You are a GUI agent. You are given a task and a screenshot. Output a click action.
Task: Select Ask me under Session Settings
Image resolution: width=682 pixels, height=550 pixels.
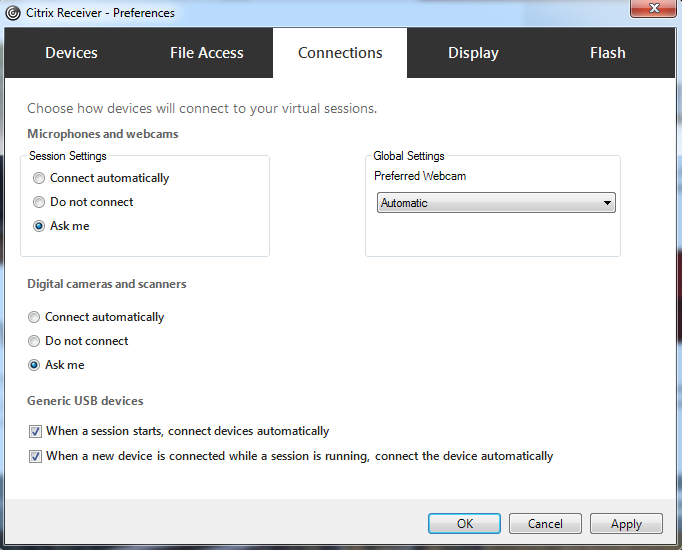(x=39, y=226)
